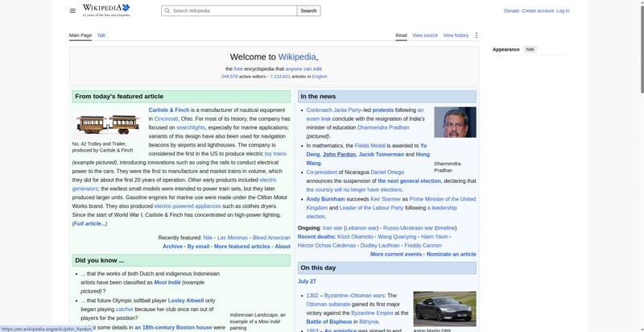Hide the Appearance panel
Screen dimensions: 644x332
coord(530,49)
